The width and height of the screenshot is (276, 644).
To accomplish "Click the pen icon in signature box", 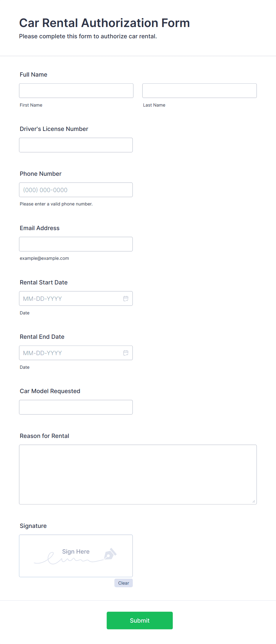I will pyautogui.click(x=110, y=554).
